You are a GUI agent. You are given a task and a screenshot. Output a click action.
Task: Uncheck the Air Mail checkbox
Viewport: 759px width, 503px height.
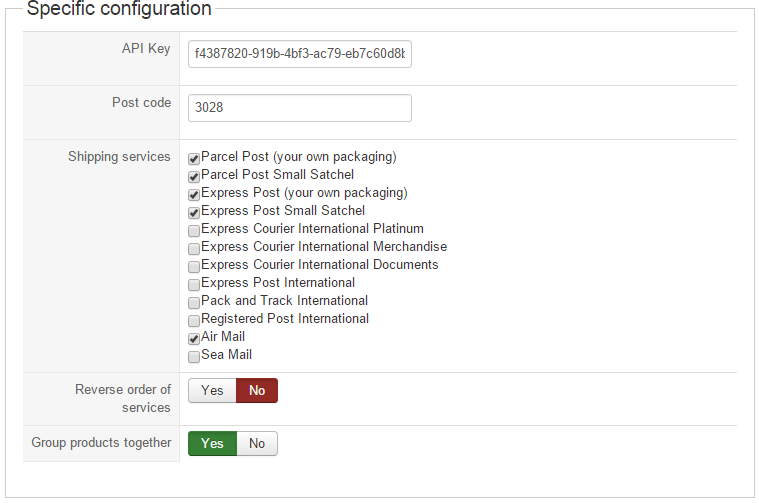coord(194,338)
